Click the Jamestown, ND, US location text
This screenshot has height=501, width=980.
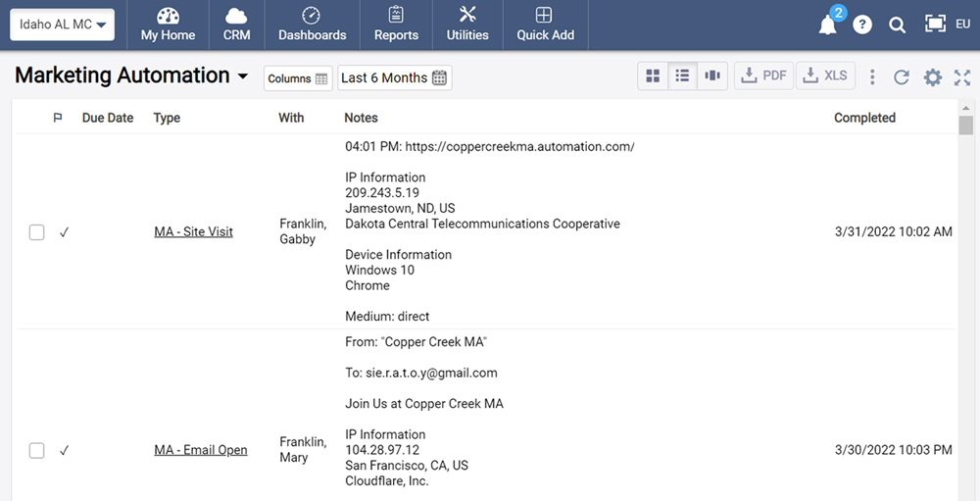(x=400, y=208)
